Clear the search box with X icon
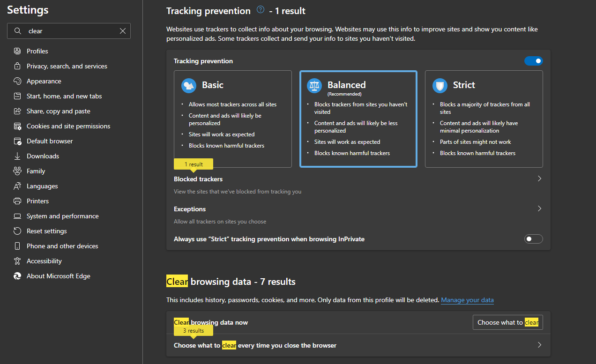 coord(123,31)
